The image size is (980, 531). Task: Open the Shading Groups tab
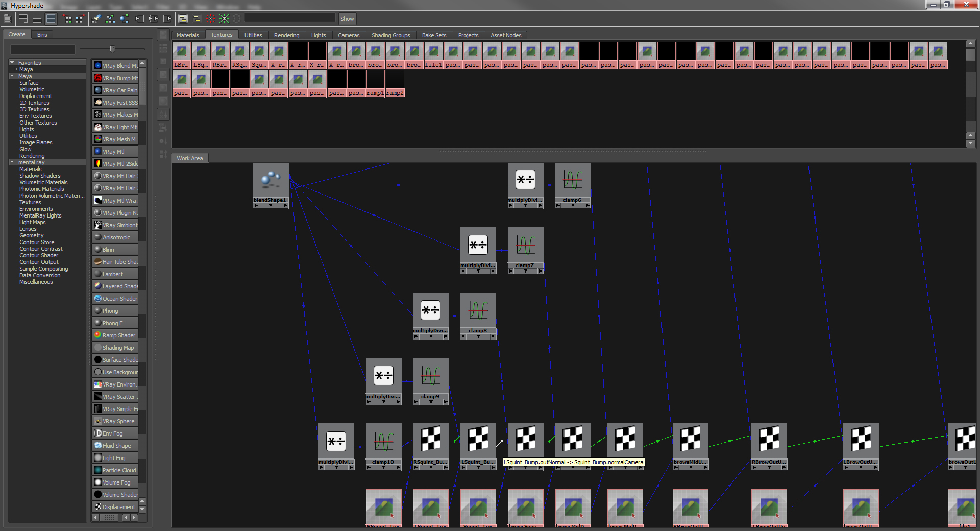tap(390, 35)
